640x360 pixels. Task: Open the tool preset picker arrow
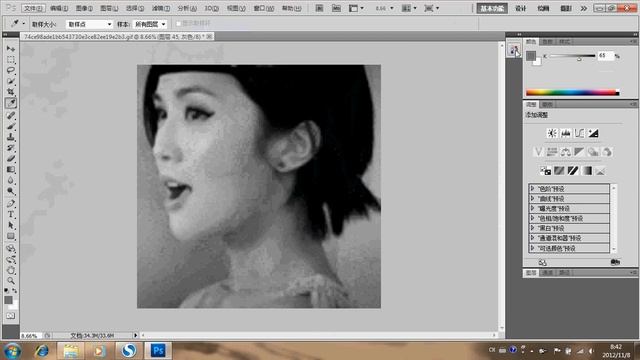pyautogui.click(x=24, y=24)
